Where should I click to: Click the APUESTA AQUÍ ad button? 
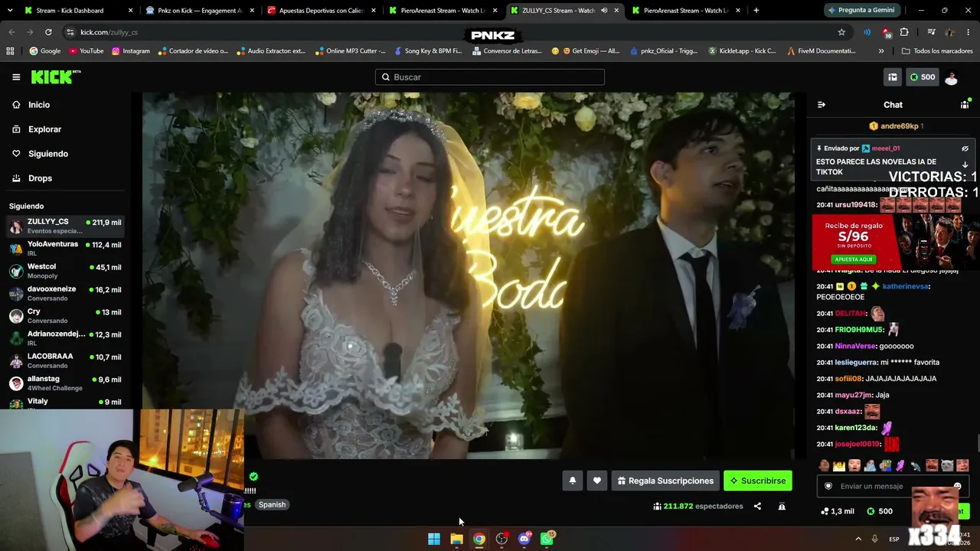pos(854,259)
